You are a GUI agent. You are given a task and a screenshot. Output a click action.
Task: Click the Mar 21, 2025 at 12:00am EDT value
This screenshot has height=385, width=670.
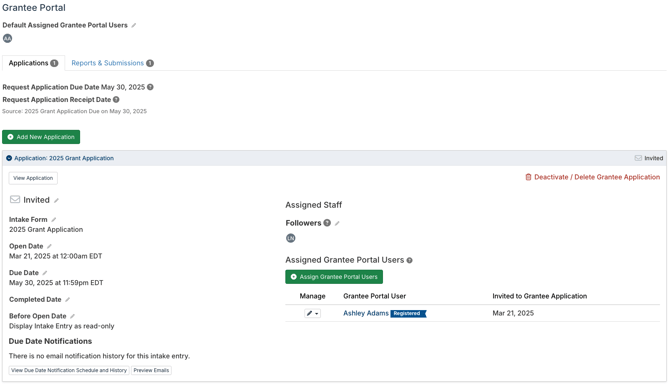[56, 256]
